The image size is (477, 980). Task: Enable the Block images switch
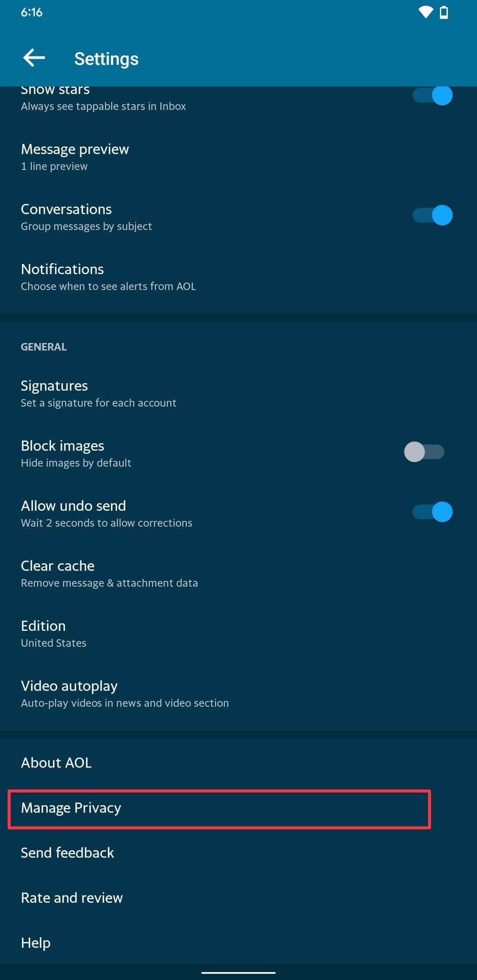click(x=424, y=452)
